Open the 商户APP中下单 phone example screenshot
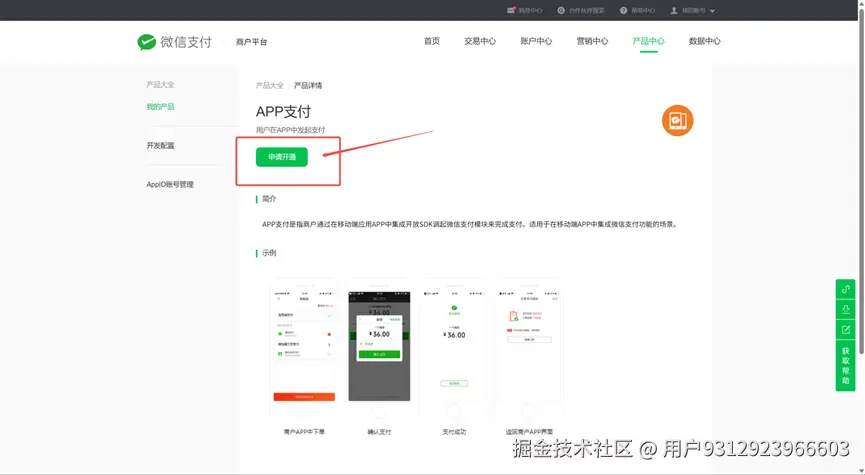 304,349
